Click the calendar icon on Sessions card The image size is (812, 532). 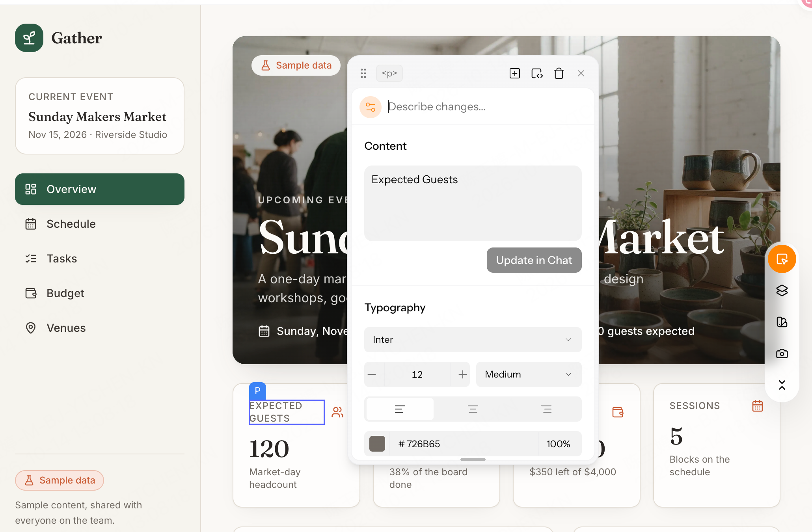[x=758, y=406]
